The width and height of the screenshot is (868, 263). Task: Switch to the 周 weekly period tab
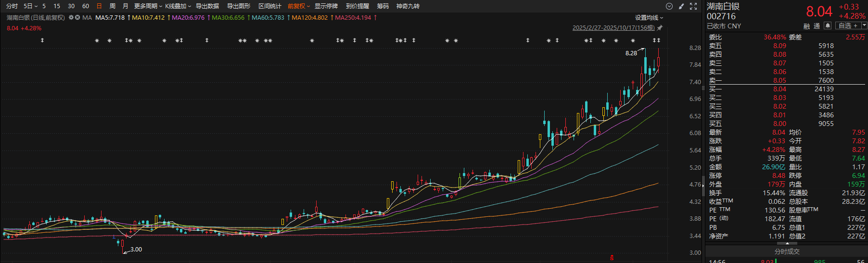(x=113, y=6)
